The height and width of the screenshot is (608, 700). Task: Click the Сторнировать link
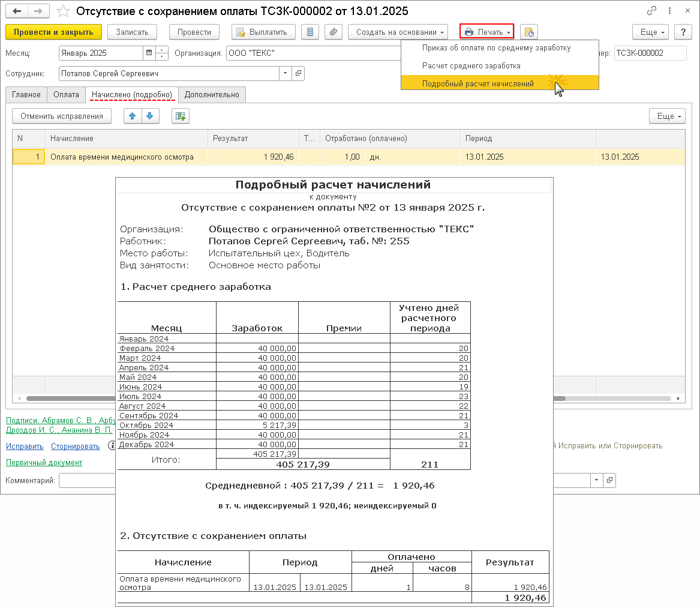click(x=75, y=447)
